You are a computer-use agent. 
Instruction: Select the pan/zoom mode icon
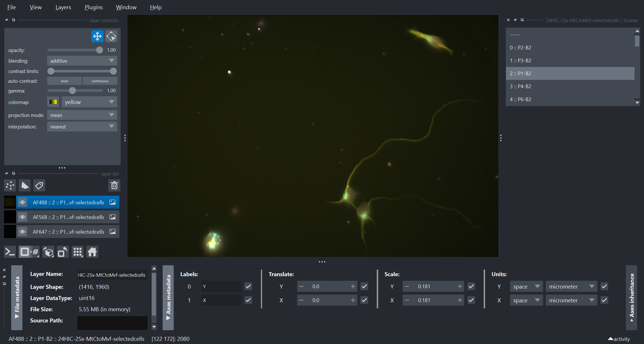pos(97,36)
